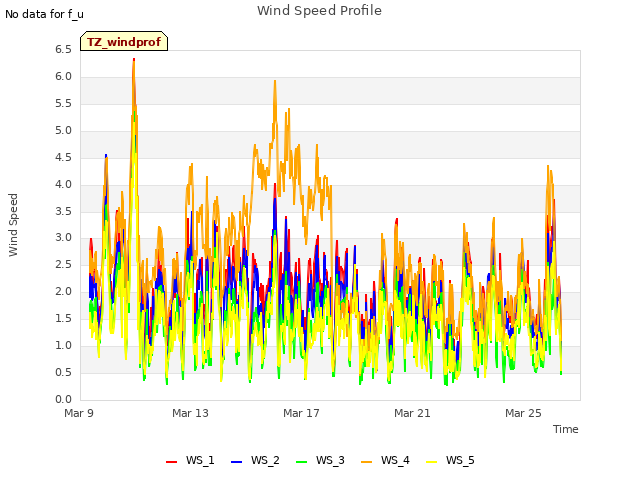The height and width of the screenshot is (480, 640).
Task: Click the 3.5 y-axis tick label
Action: 63,211
